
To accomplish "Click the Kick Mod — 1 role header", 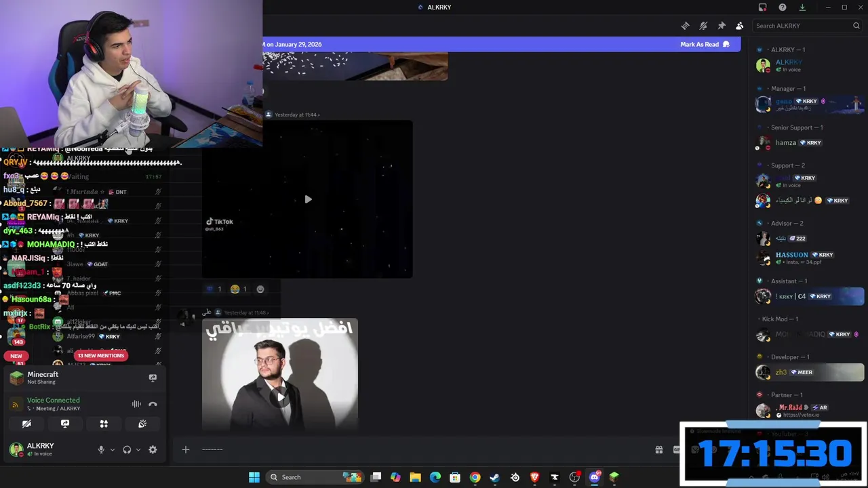I will [780, 319].
